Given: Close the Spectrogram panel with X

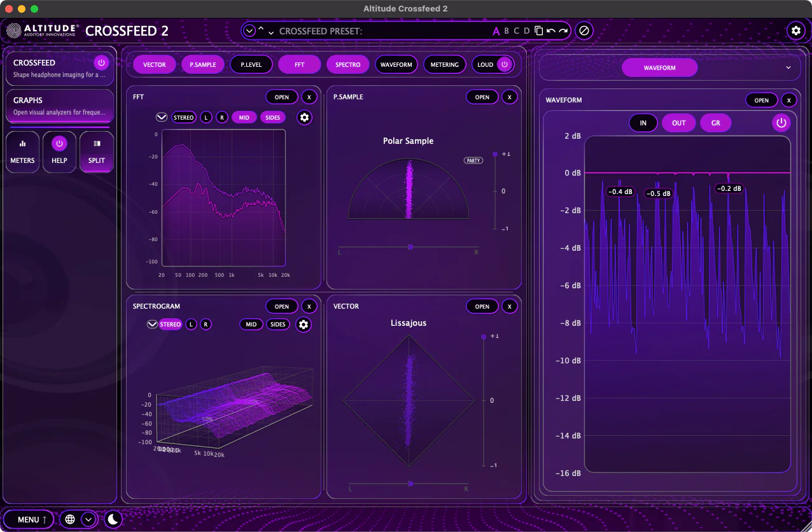Looking at the screenshot, I should click(x=309, y=307).
